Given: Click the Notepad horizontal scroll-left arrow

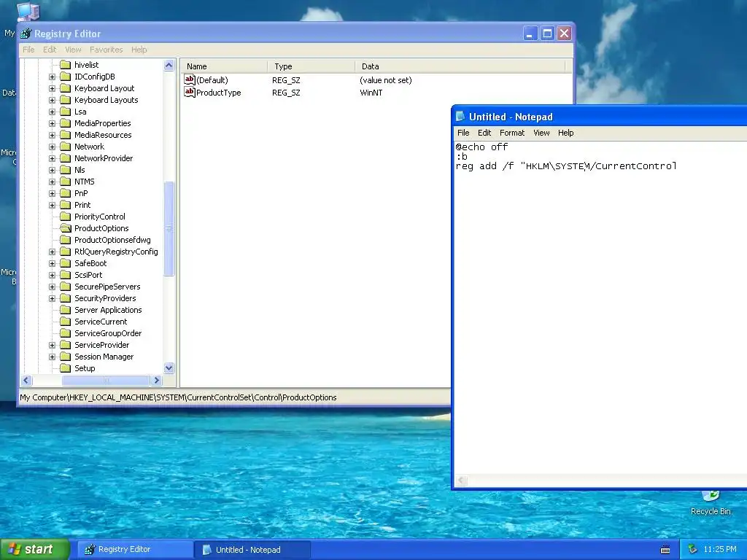Looking at the screenshot, I should [461, 481].
